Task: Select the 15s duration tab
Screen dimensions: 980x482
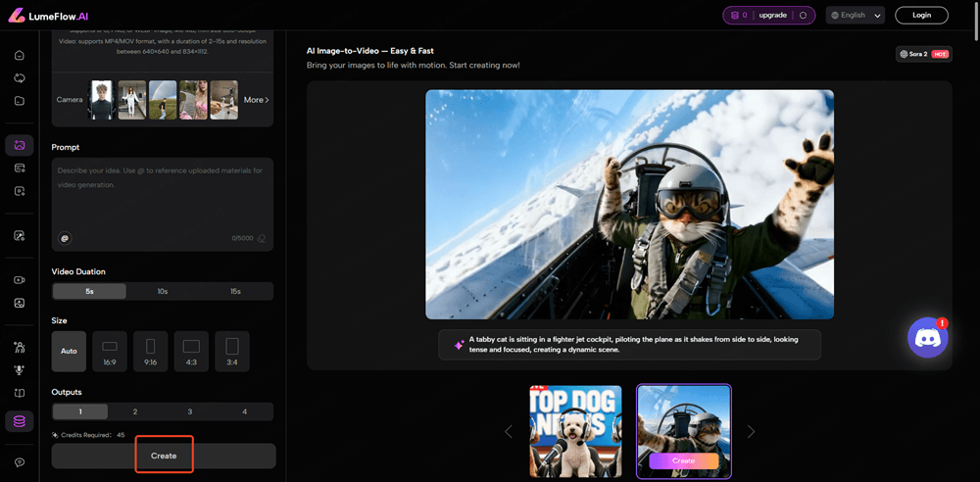Action: [x=236, y=292]
